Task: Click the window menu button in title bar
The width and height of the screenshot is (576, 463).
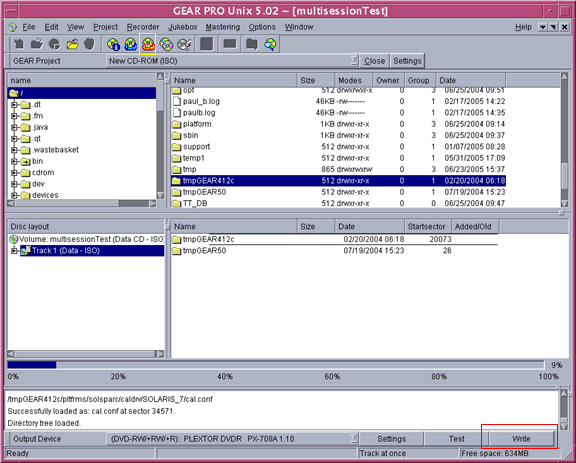Action: point(11,11)
